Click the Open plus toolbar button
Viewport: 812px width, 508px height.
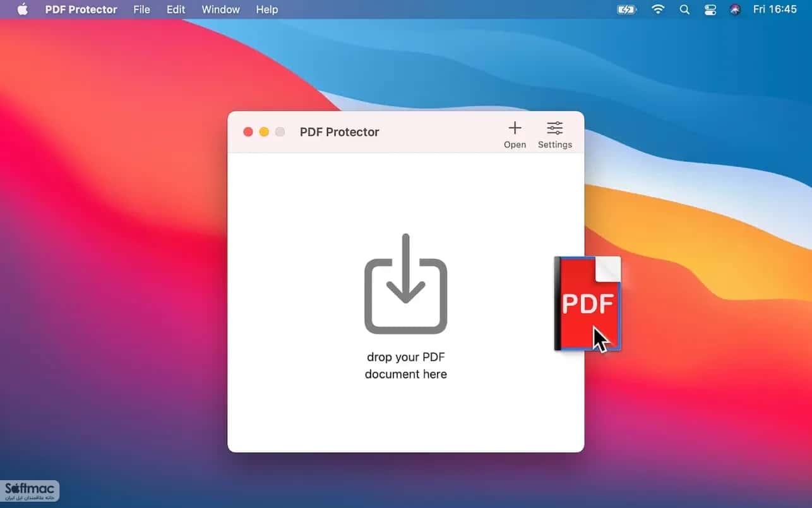click(515, 135)
